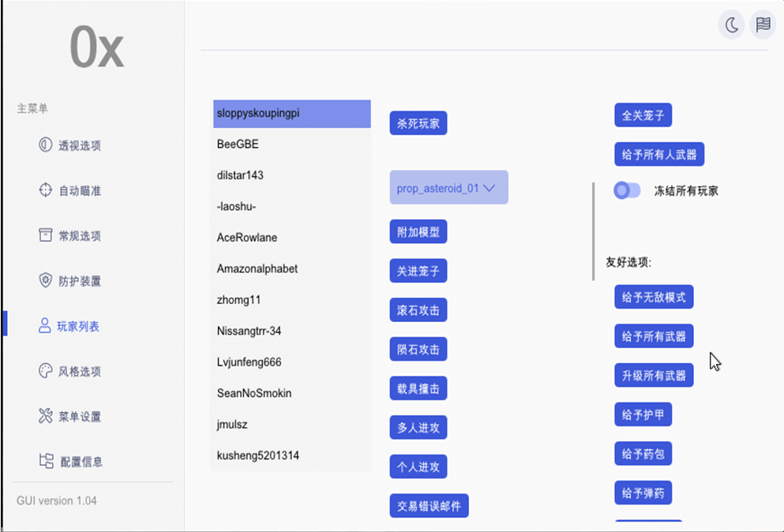Screen dimensions: 784x532
Task: Select player Amazonalphabet in the list
Action: point(291,268)
